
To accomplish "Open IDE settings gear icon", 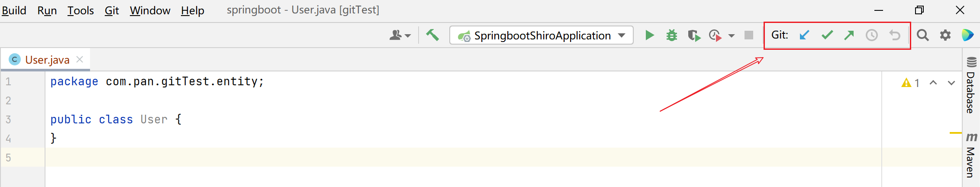I will pos(945,35).
